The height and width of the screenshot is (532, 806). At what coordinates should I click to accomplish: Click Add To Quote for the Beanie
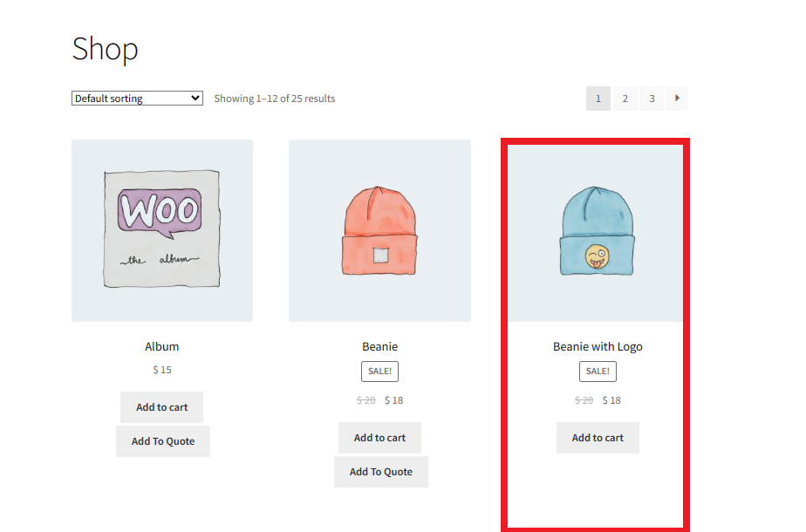380,472
